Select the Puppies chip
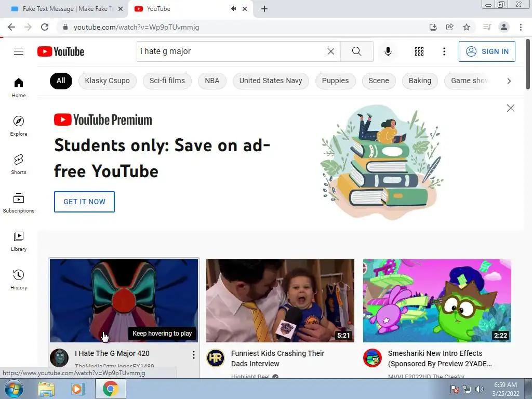This screenshot has width=532, height=399. coord(335,81)
